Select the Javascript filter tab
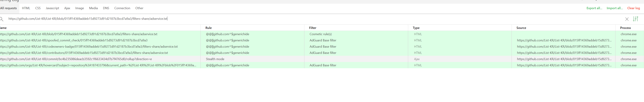 pos(52,8)
